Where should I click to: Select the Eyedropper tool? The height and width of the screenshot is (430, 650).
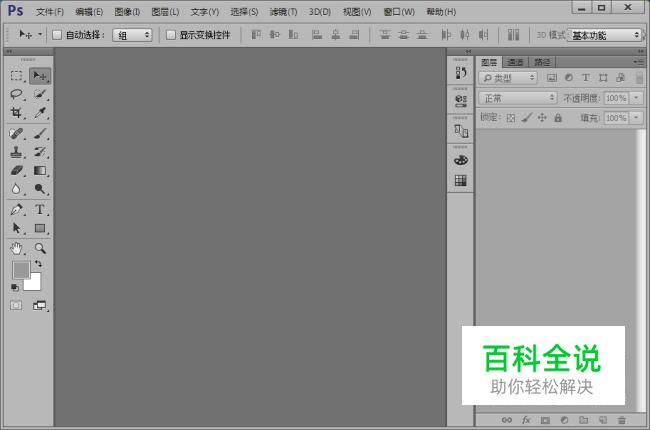coord(40,112)
